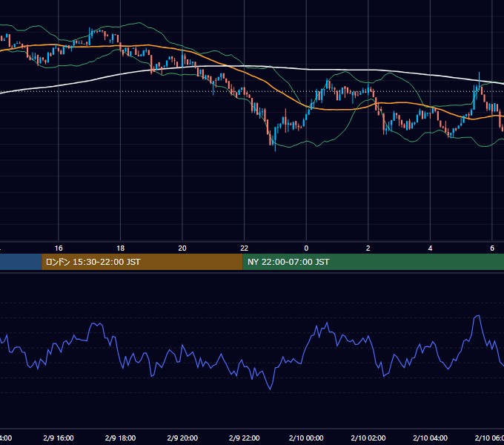The image size is (504, 445).
Task: Select the ロンドン 15:30-22:00 JST session bar
Action: 142,262
